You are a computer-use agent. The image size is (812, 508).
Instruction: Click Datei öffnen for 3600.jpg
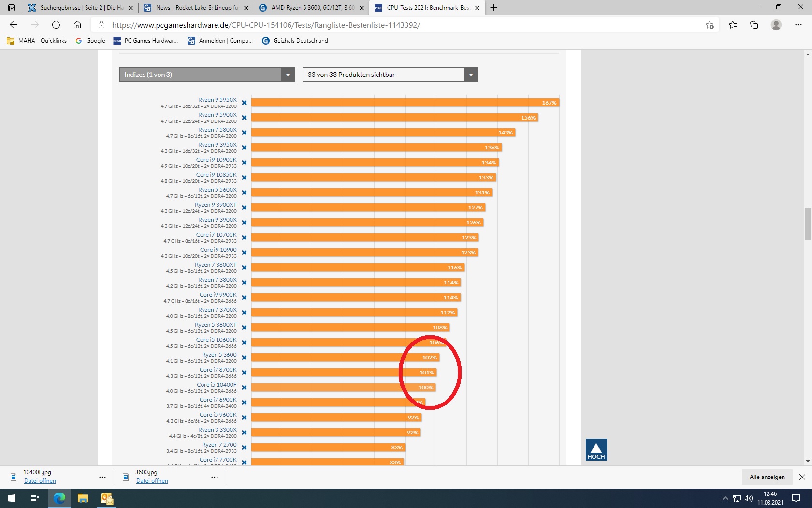152,481
